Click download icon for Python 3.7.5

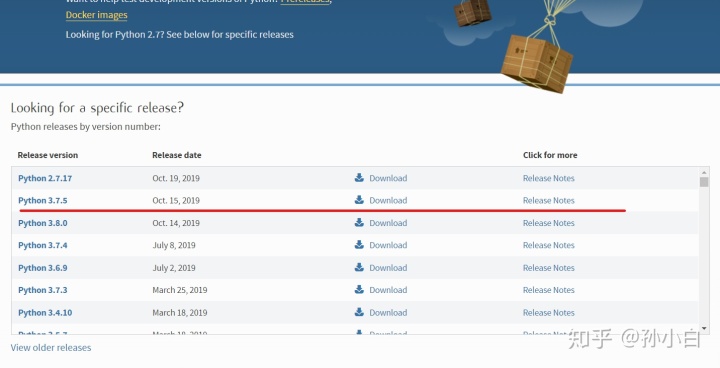pos(359,199)
